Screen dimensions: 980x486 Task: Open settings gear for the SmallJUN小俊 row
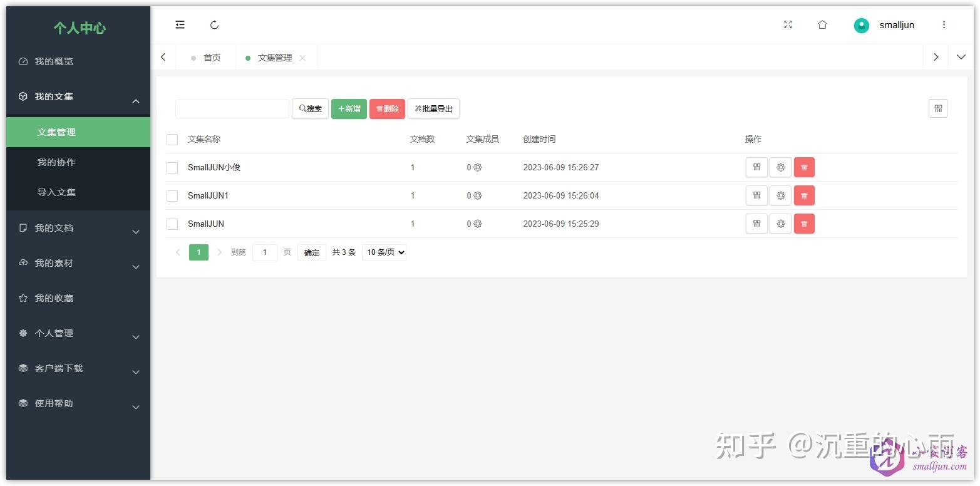[780, 167]
